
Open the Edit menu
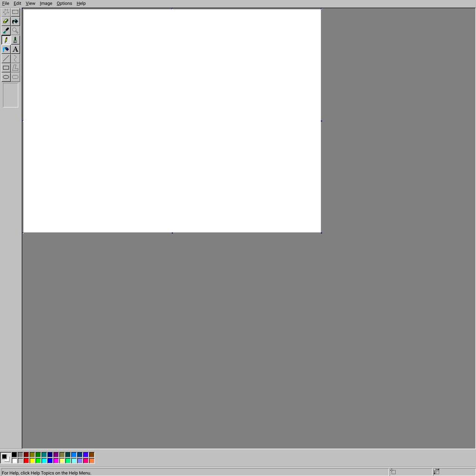click(x=17, y=3)
